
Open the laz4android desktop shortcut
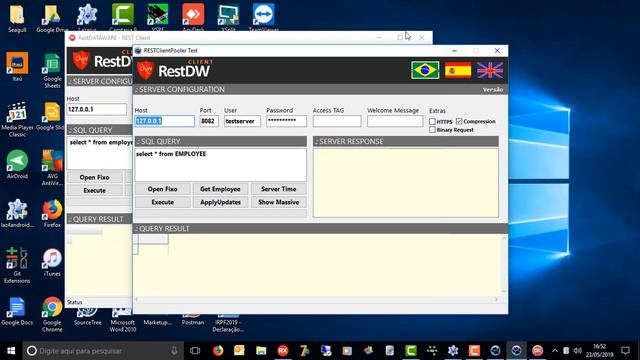[17, 213]
